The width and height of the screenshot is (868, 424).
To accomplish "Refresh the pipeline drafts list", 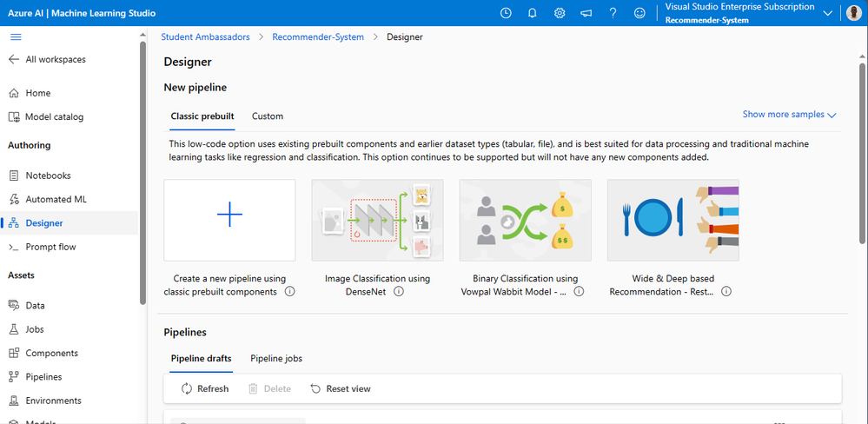I will pyautogui.click(x=205, y=388).
